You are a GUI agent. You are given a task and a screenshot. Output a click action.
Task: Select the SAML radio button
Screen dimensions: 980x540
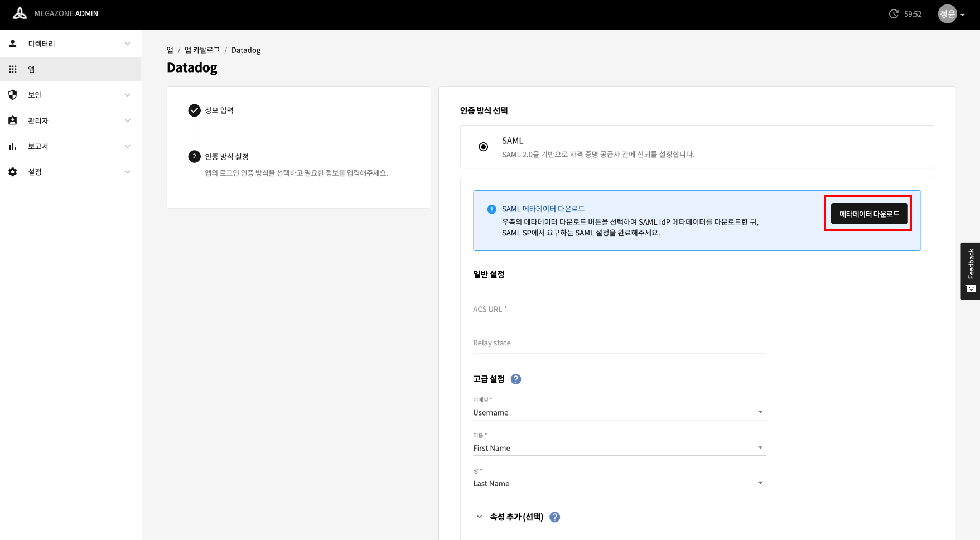click(x=484, y=147)
